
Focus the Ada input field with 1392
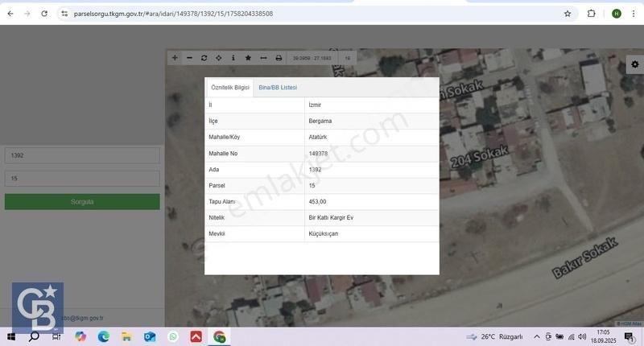point(82,155)
